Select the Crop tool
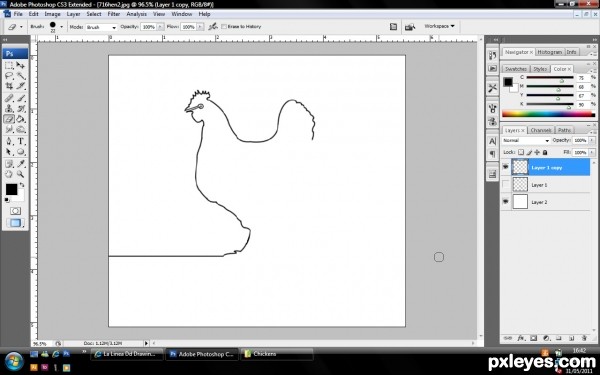The image size is (600, 375). (x=9, y=86)
